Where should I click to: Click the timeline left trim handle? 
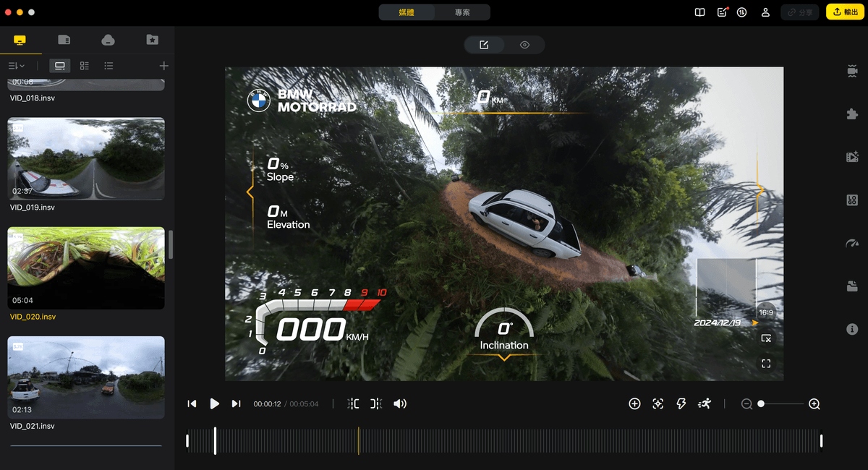(187, 441)
